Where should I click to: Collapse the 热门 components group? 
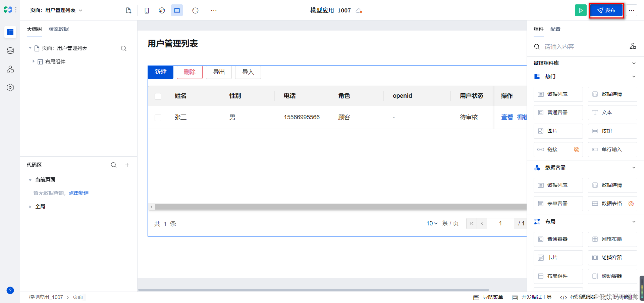634,77
